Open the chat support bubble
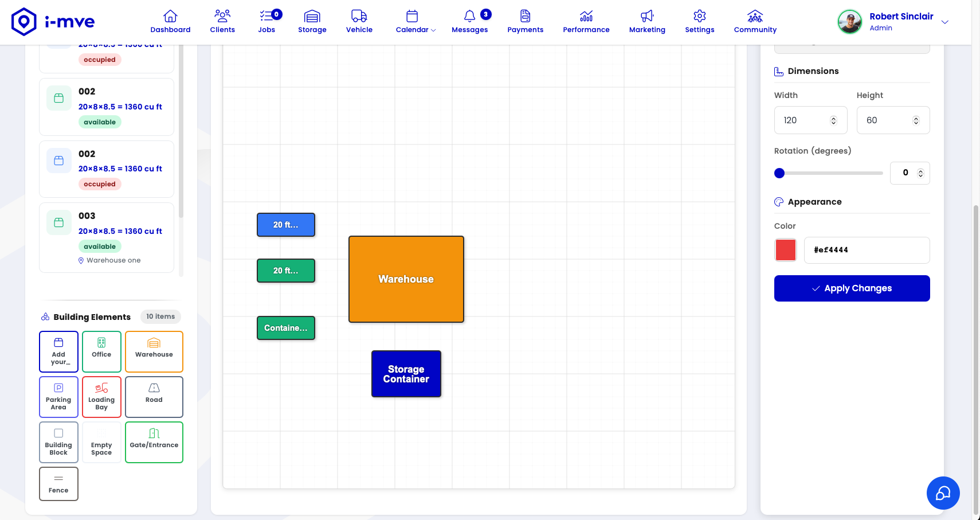Screen dimensions: 980x520 click(943, 493)
